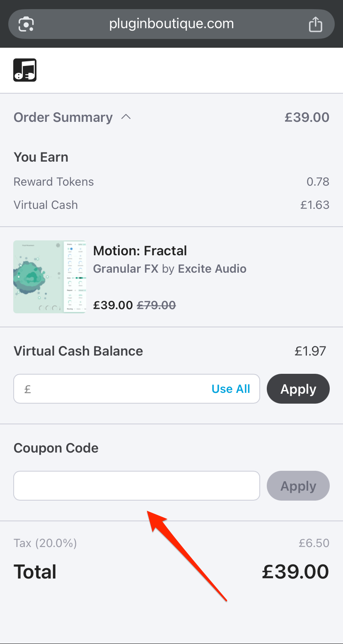Click the pluginboutique.com address text
343x644 pixels.
point(171,24)
